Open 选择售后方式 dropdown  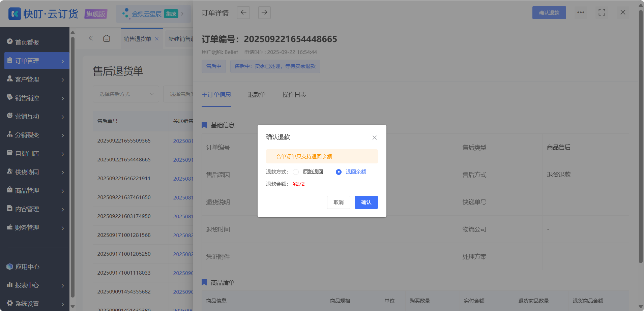click(126, 94)
